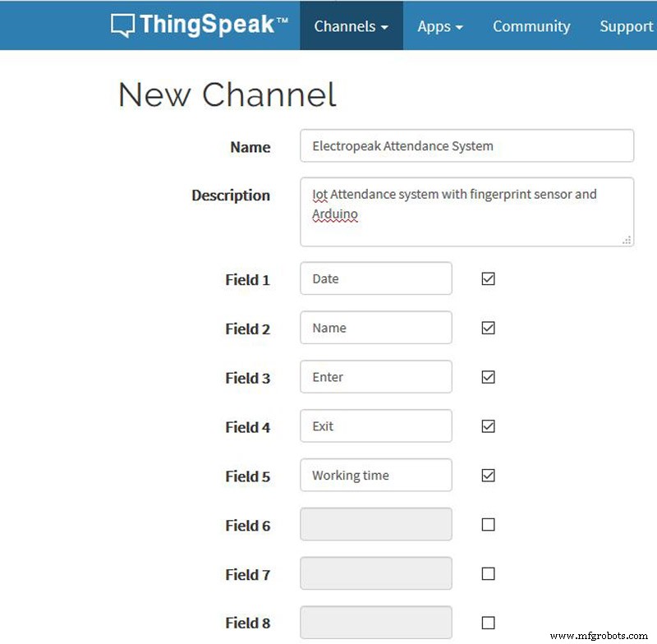Click the ThingSpeak logo icon
Screen dimensions: 657x644
tap(122, 25)
